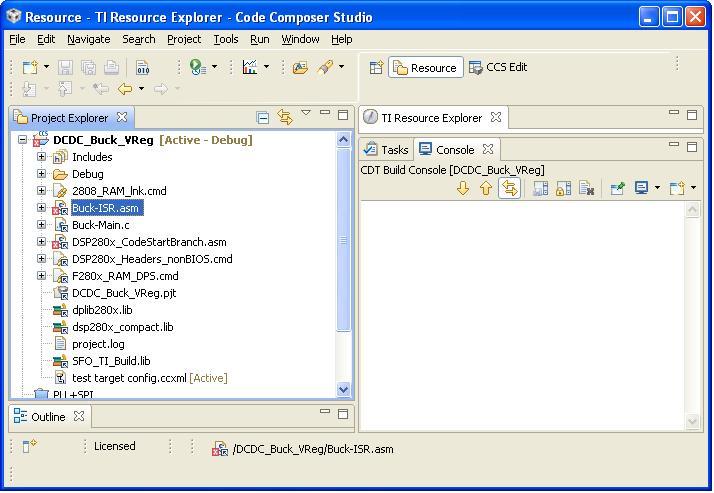Open the Help menu
The height and width of the screenshot is (493, 714).
coord(342,40)
